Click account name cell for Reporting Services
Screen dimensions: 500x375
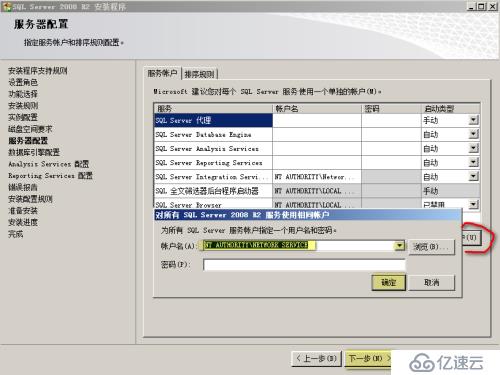317,163
